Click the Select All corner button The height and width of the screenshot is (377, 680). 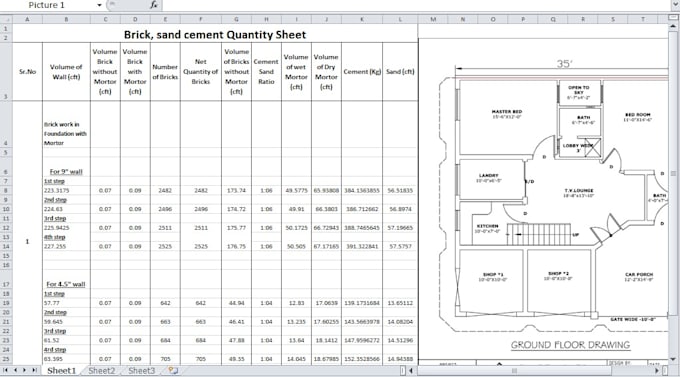6,19
